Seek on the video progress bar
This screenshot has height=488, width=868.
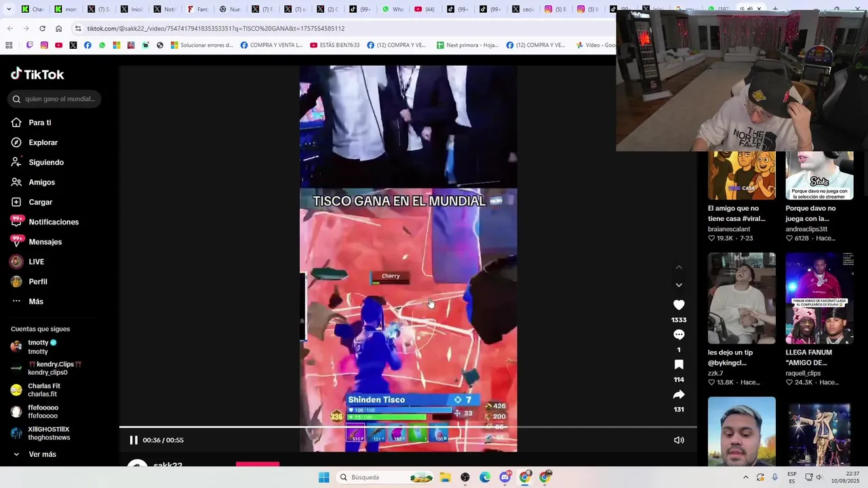click(x=408, y=427)
